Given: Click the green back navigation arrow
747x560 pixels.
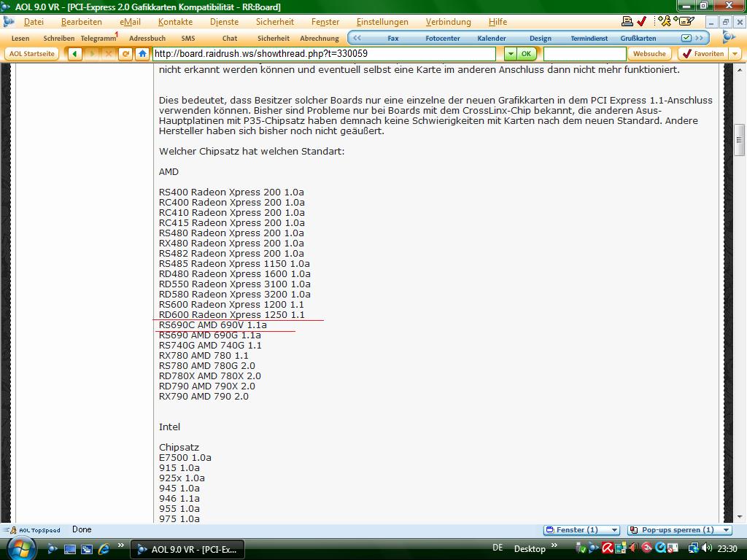Looking at the screenshot, I should [x=74, y=54].
